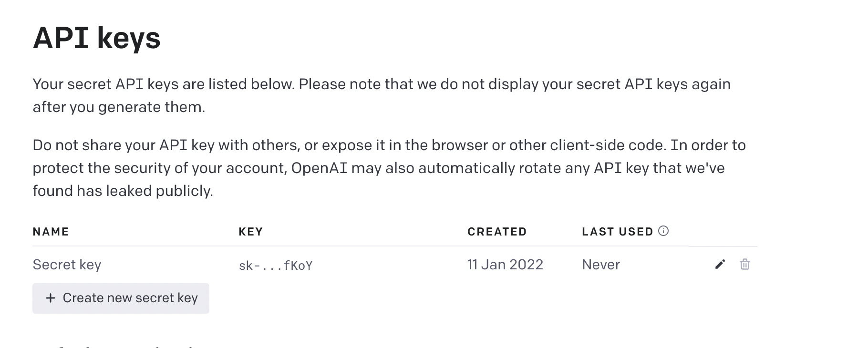
Task: Click the word OpenAI in the security notice
Action: click(x=319, y=168)
